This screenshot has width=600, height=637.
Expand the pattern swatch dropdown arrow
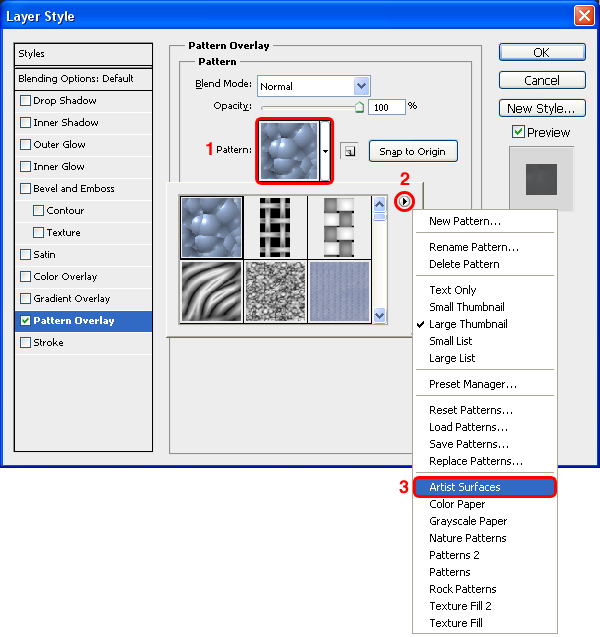point(325,150)
